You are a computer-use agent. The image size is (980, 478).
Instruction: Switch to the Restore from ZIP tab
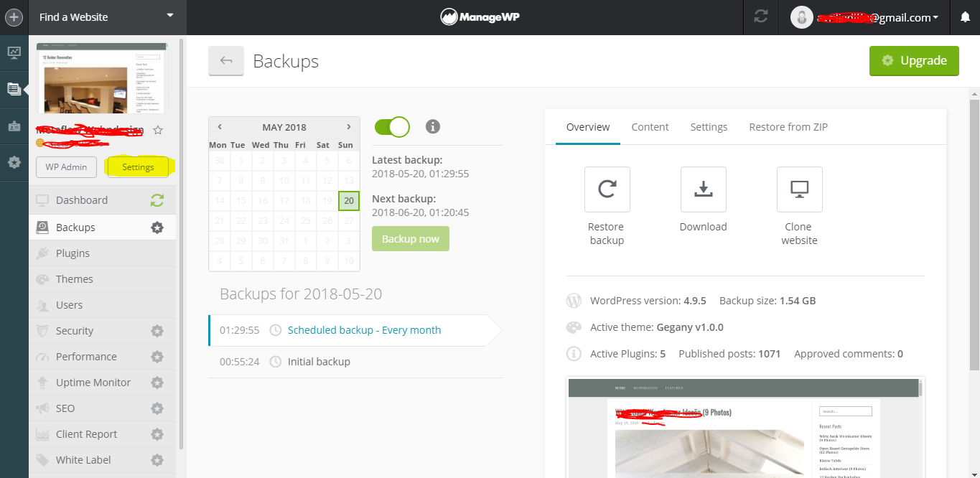click(x=788, y=127)
